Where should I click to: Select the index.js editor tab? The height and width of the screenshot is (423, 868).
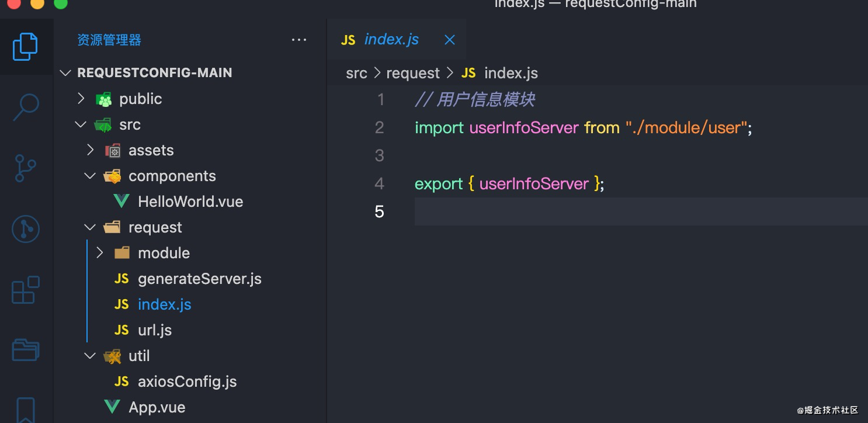click(x=391, y=39)
